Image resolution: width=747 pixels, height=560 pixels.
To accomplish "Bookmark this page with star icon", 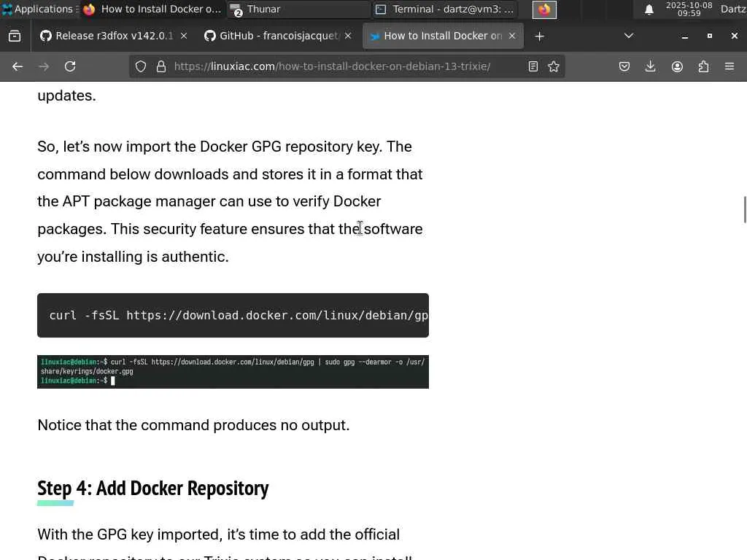I will [x=554, y=66].
